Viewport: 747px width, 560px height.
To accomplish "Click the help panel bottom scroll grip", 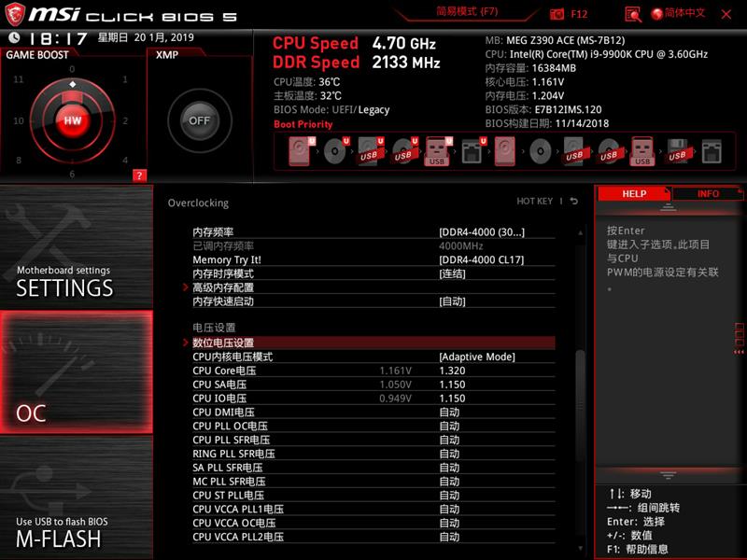I will [668, 475].
